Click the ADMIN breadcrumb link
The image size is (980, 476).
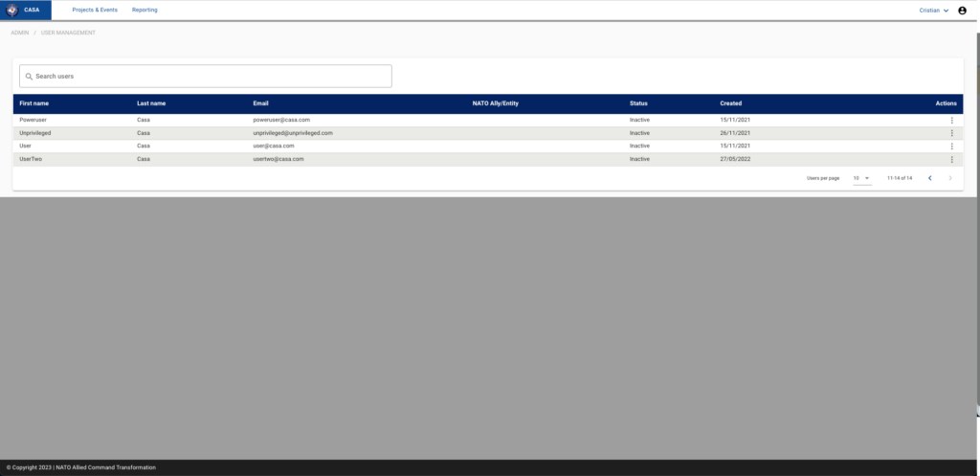tap(19, 33)
